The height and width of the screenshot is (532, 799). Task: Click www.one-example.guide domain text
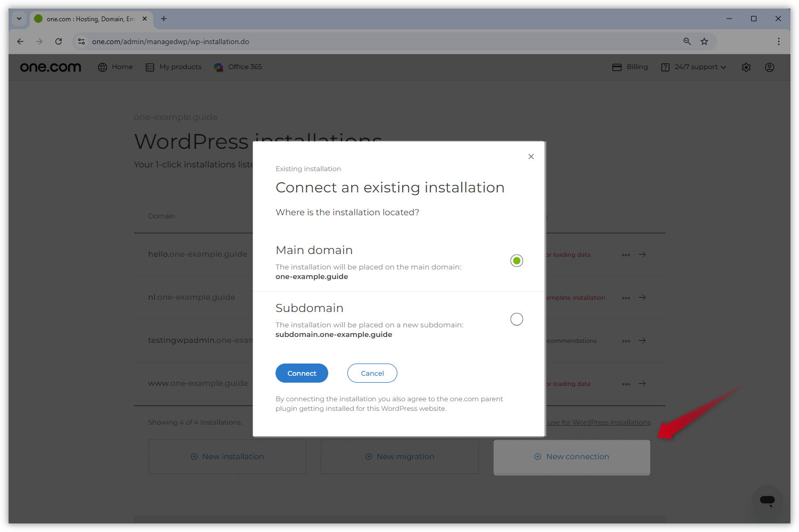tap(198, 383)
